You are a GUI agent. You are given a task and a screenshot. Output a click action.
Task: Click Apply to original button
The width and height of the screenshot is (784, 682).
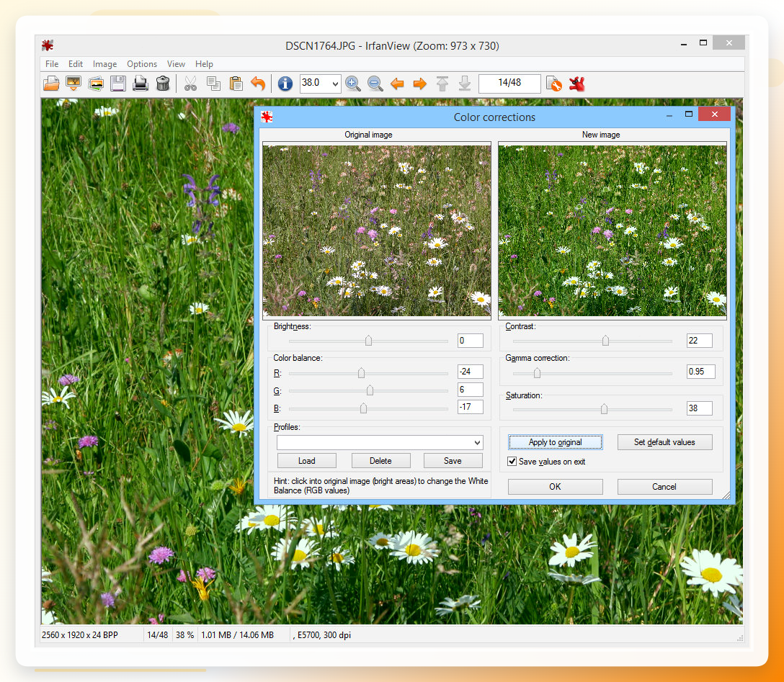tap(555, 442)
